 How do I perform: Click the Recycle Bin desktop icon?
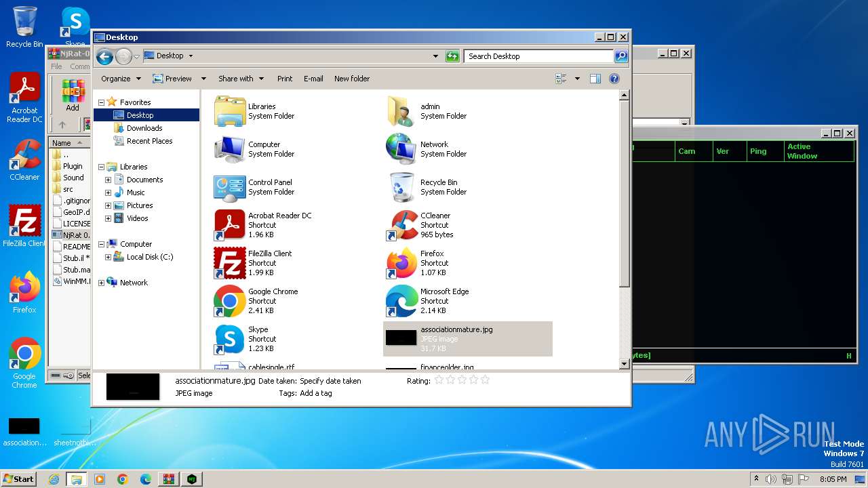(24, 27)
